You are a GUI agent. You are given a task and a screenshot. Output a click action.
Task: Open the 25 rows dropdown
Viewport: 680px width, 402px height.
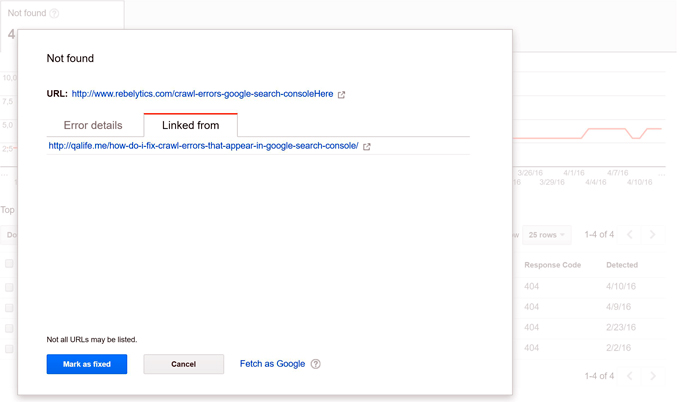pyautogui.click(x=546, y=235)
